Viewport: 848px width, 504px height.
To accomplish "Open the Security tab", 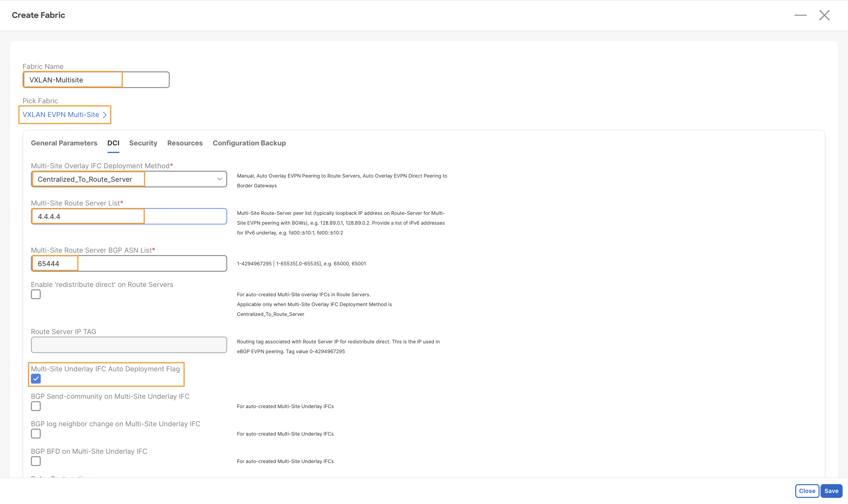I will (143, 143).
